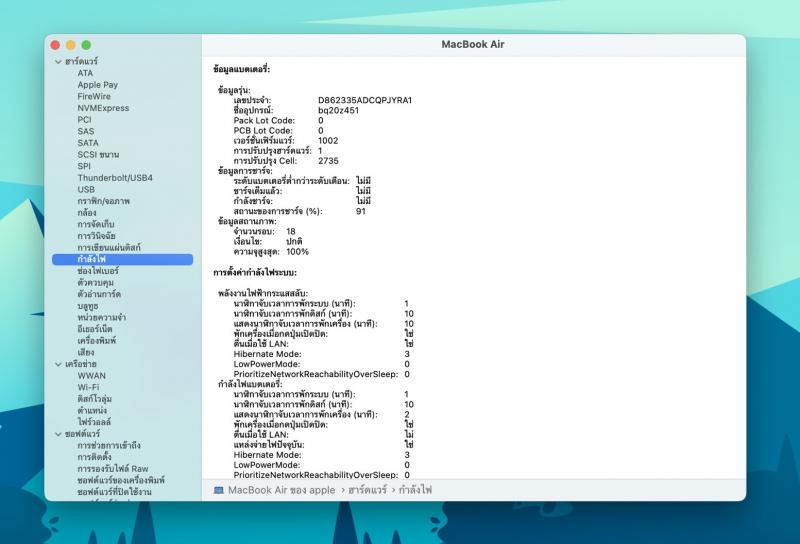The height and width of the screenshot is (544, 800).
Task: Select อีเธอร์เน็ต in the sidebar
Action: 94,329
